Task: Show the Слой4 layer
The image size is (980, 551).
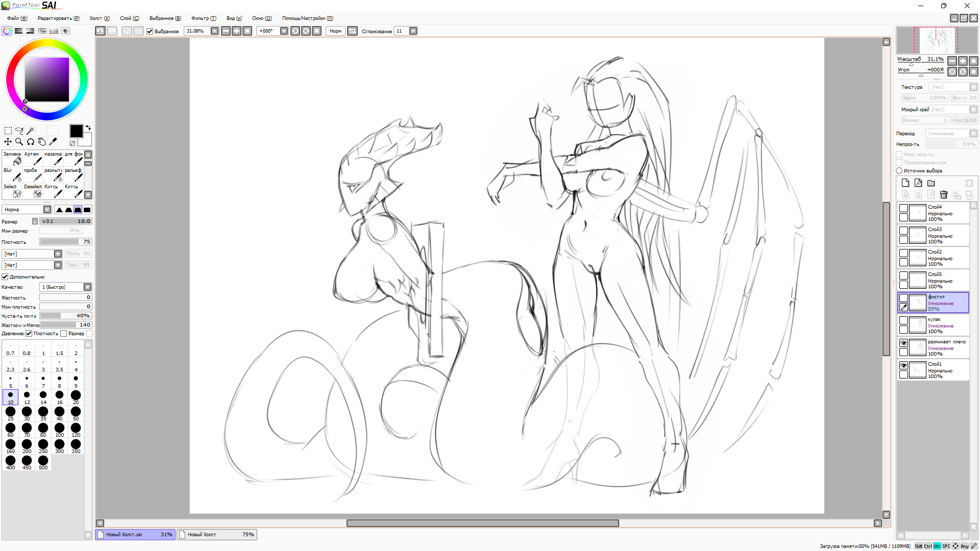Action: 903,209
